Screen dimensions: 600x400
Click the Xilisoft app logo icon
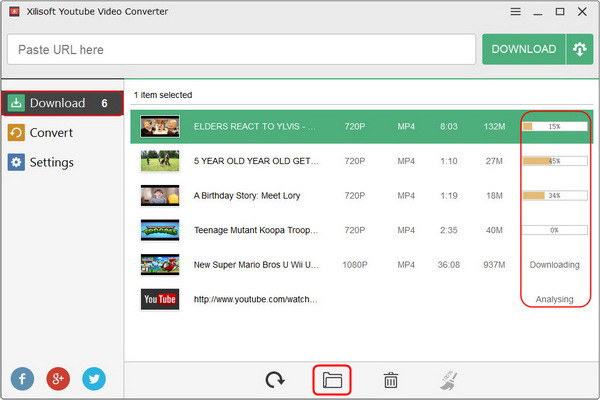click(14, 11)
